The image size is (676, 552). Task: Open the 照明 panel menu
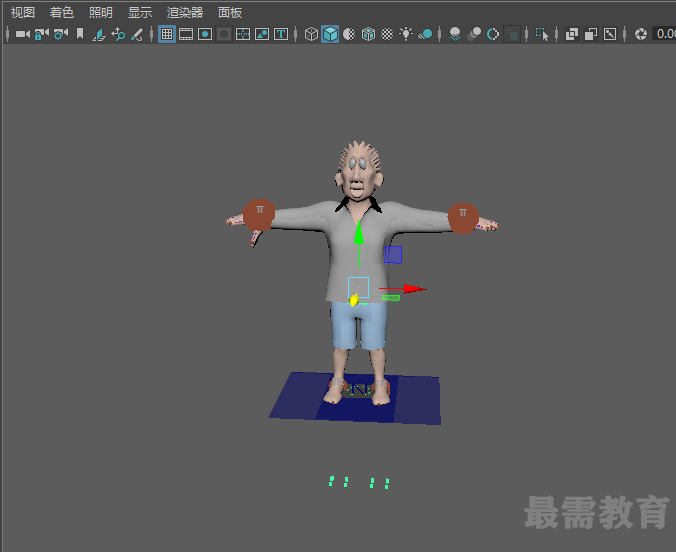101,13
